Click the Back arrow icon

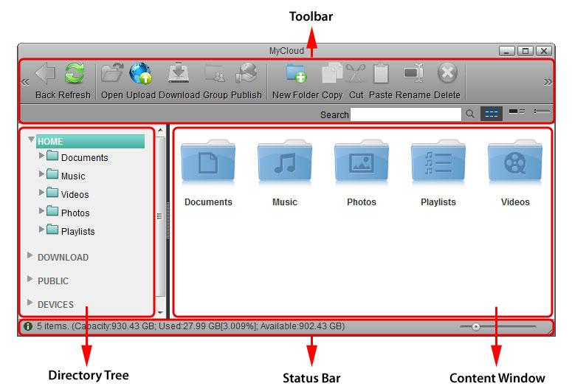click(45, 73)
